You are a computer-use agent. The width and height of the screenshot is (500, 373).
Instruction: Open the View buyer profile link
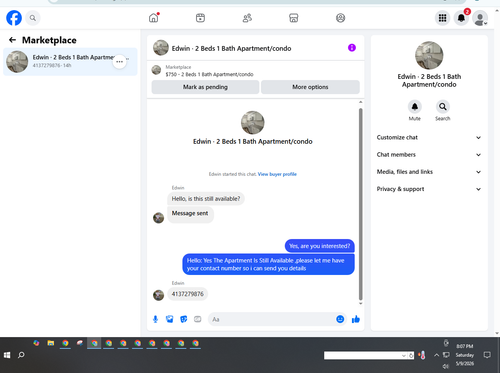point(277,174)
